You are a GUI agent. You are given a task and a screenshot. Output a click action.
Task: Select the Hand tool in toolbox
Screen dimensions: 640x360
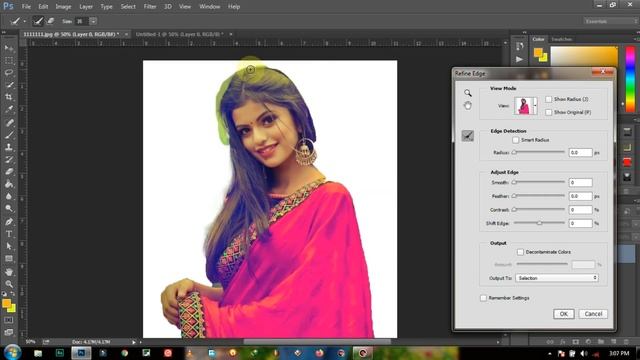(x=9, y=272)
